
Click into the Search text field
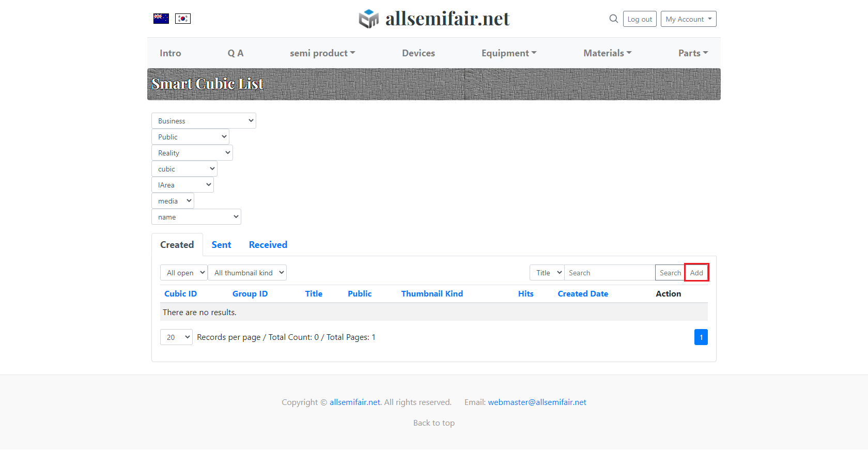tap(610, 273)
